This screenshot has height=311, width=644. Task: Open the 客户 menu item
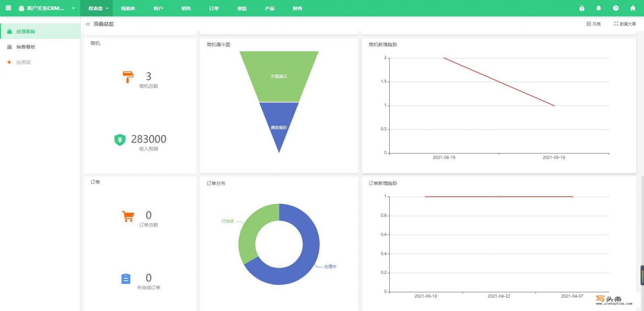158,8
